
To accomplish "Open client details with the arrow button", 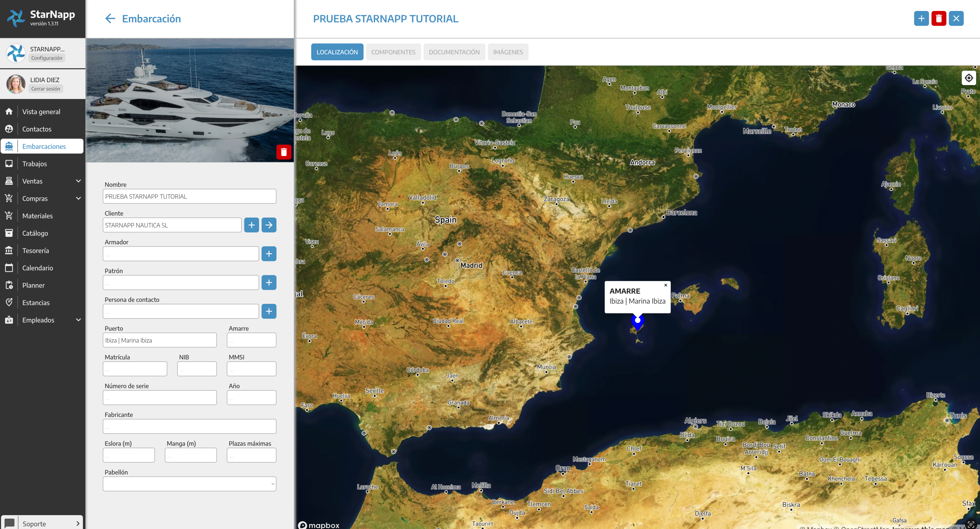I will coord(269,225).
